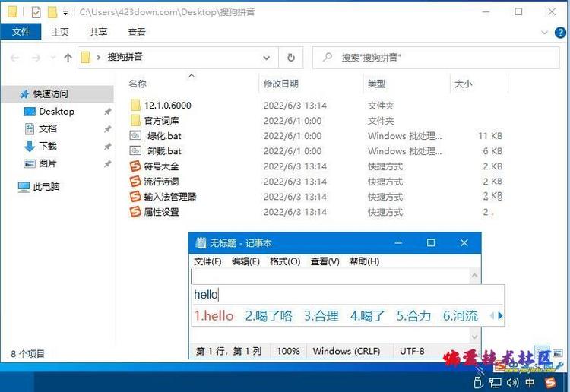Choose candidate 2.喝了咯
This screenshot has width=570, height=392.
(x=268, y=315)
